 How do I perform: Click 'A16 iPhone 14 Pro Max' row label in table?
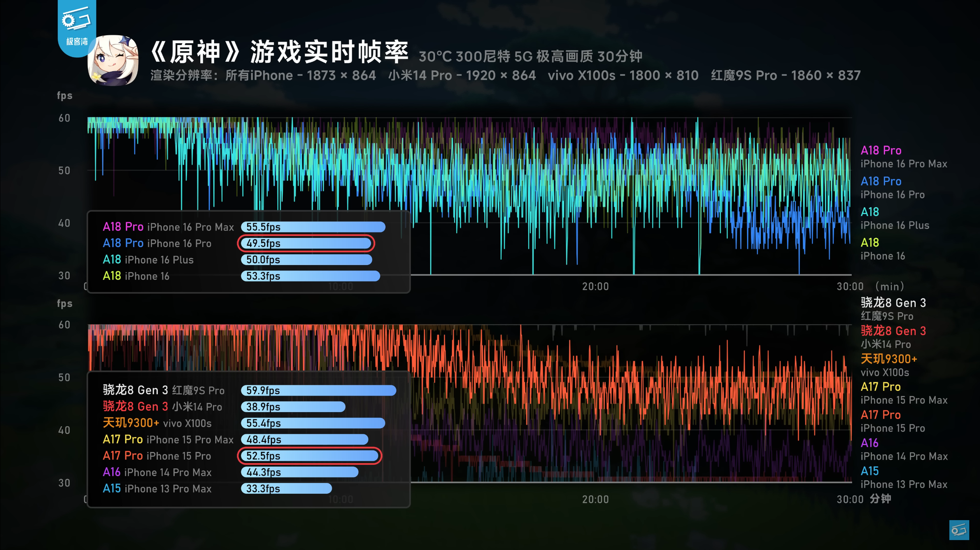(157, 473)
